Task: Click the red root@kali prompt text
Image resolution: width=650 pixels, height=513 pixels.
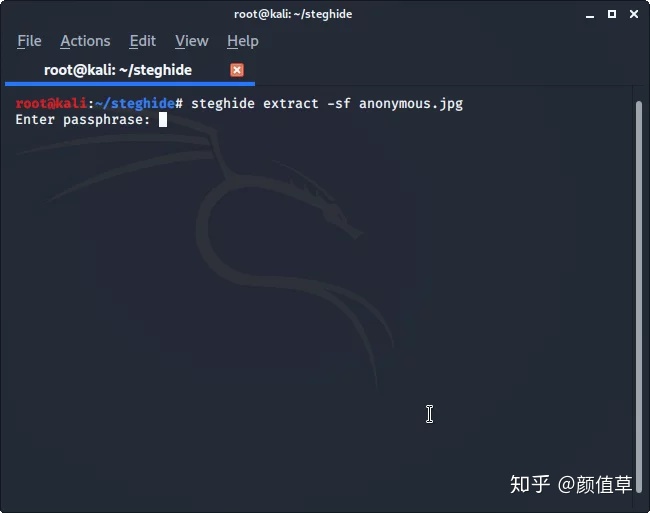Action: [51, 103]
